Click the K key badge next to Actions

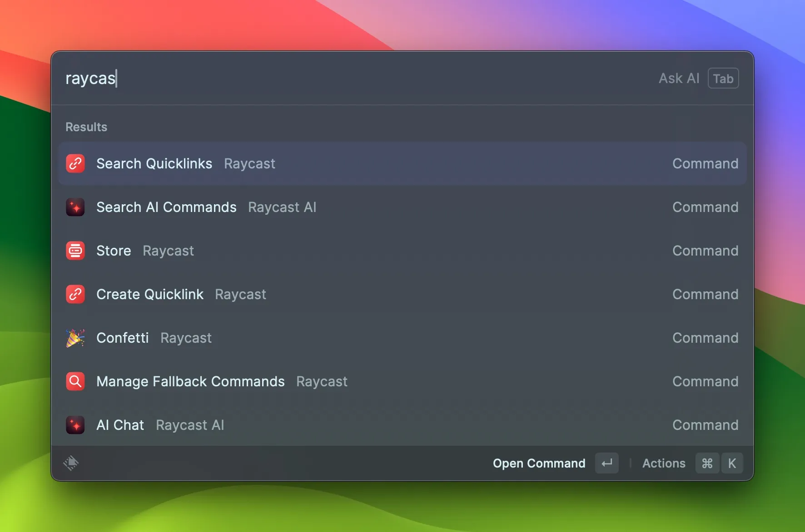pyautogui.click(x=732, y=463)
